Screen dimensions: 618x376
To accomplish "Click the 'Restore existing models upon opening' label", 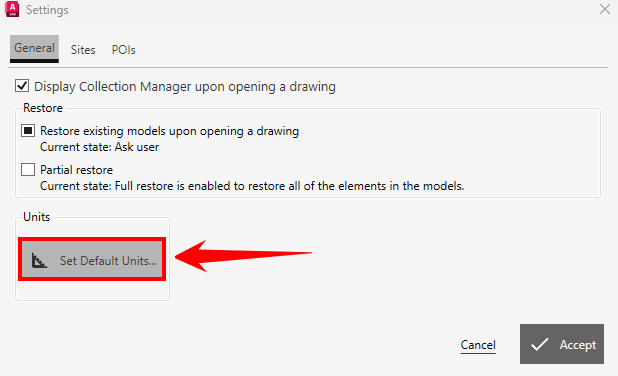I will [x=169, y=131].
